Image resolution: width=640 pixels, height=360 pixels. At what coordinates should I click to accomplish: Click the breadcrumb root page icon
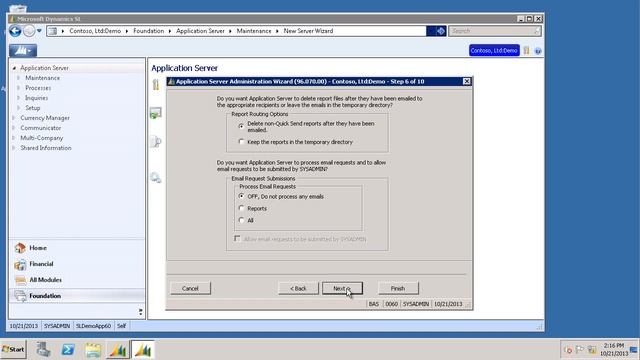53,31
